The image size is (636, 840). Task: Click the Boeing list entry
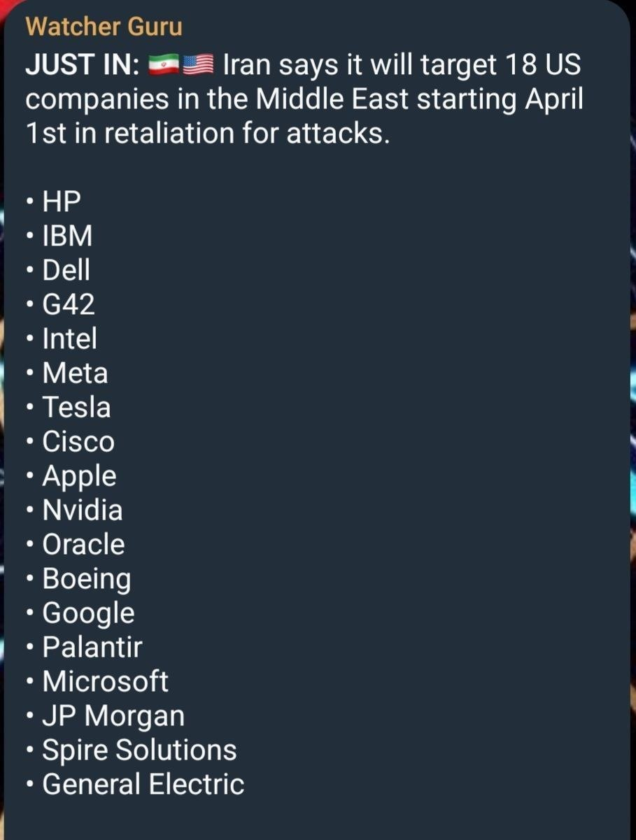coord(86,579)
